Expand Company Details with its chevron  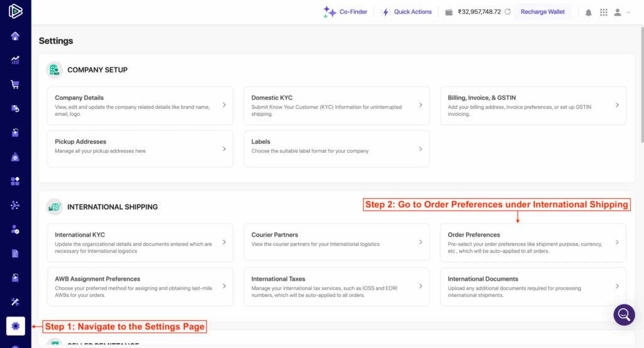(225, 105)
